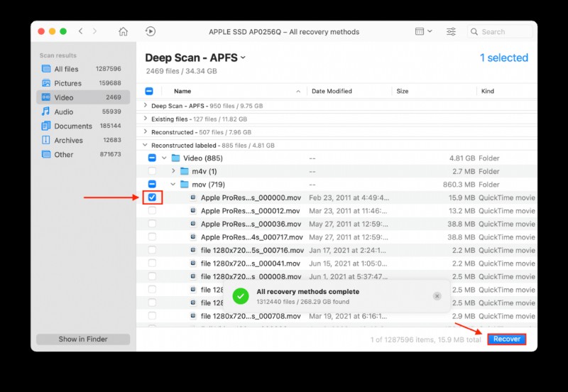Click the m4v (1) folder icon
The image size is (568, 392).
pos(185,171)
